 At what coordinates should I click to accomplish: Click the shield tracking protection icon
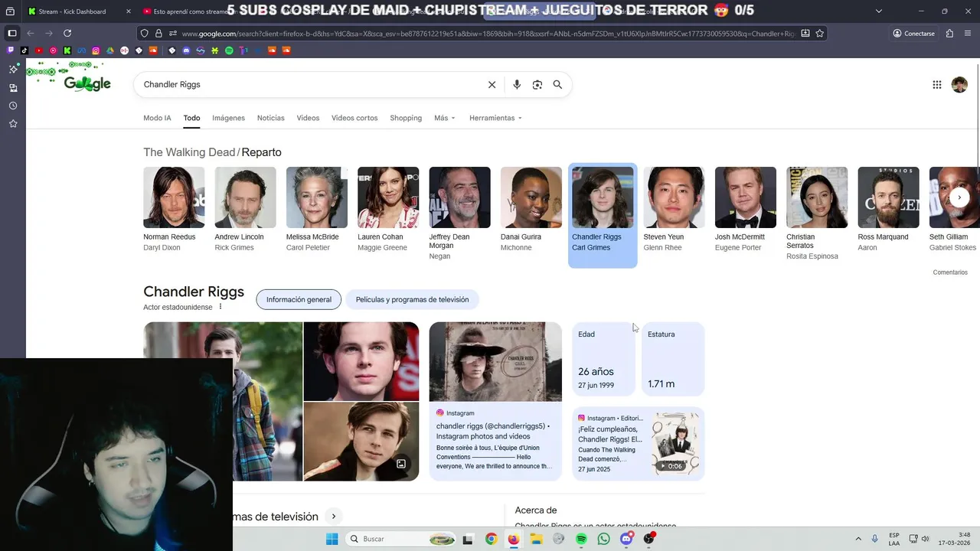tap(145, 34)
